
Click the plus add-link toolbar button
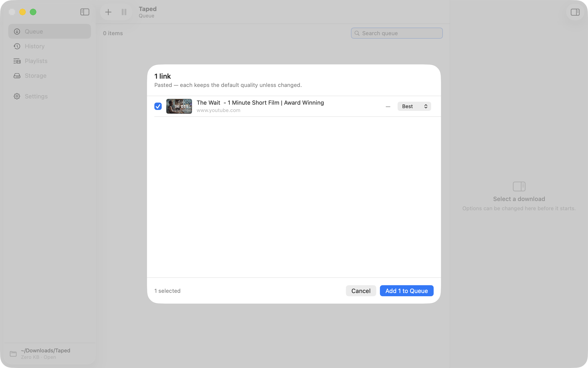[108, 12]
